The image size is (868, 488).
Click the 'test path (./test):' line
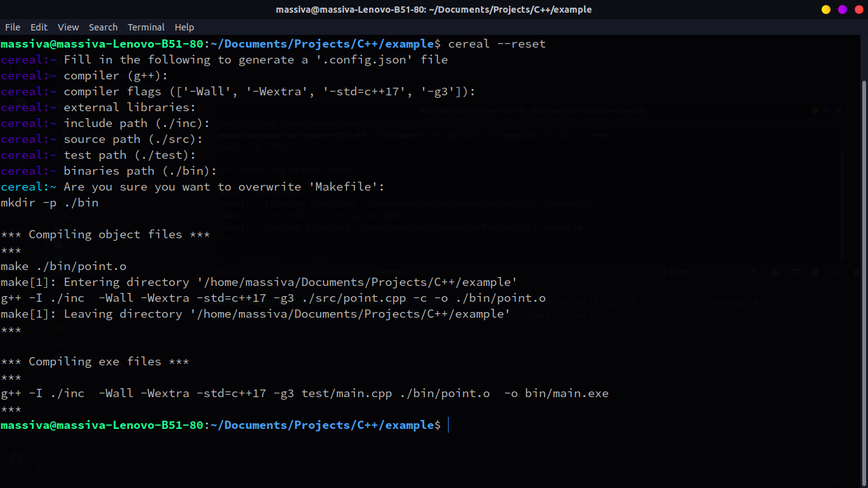[x=98, y=155]
